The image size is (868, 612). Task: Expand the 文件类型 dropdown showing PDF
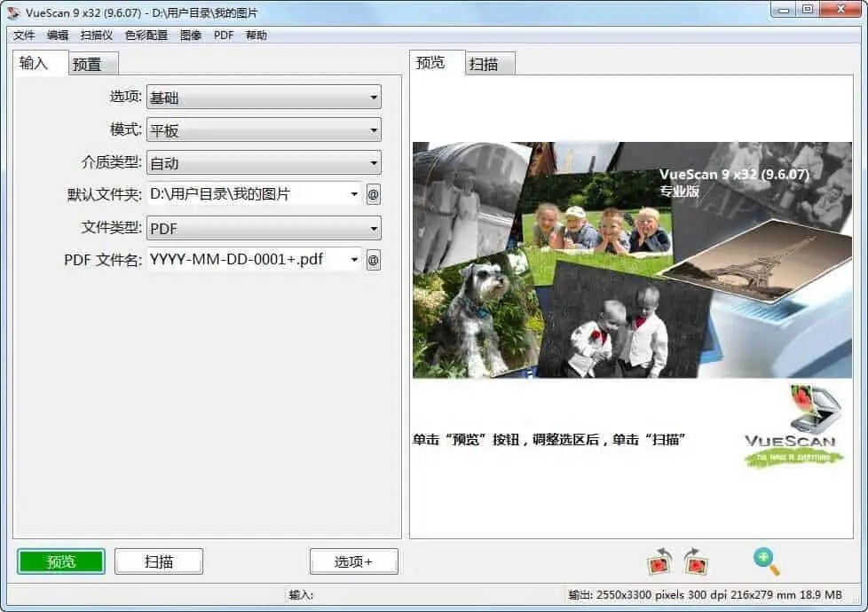(x=263, y=229)
